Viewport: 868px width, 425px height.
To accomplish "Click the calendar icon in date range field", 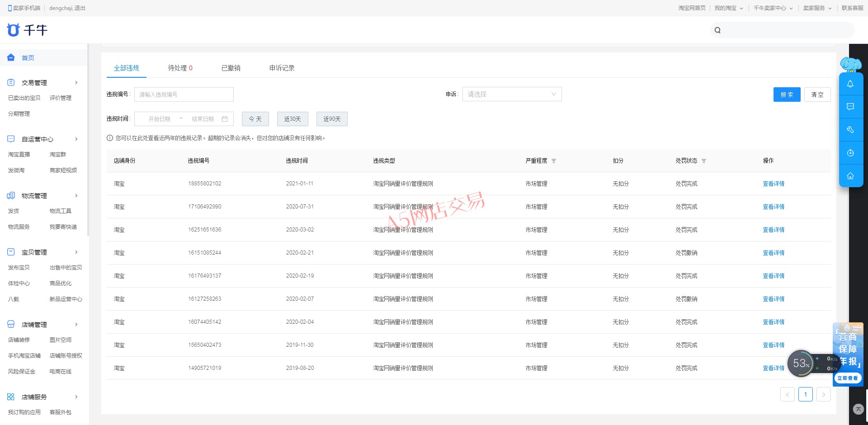I will pyautogui.click(x=225, y=119).
